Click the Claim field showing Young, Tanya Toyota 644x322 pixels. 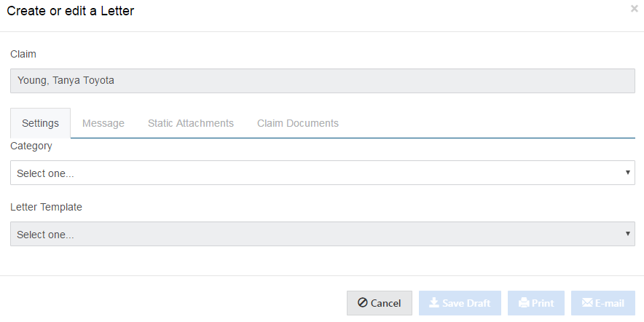(322, 81)
